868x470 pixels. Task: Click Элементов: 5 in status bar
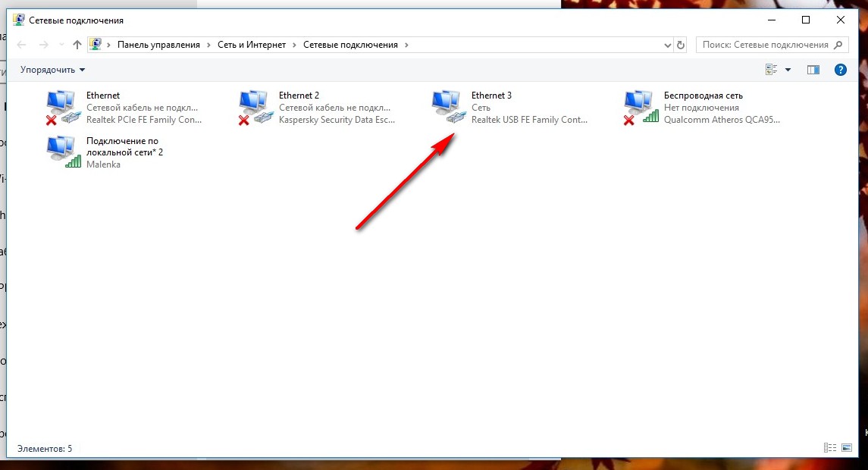(44, 449)
